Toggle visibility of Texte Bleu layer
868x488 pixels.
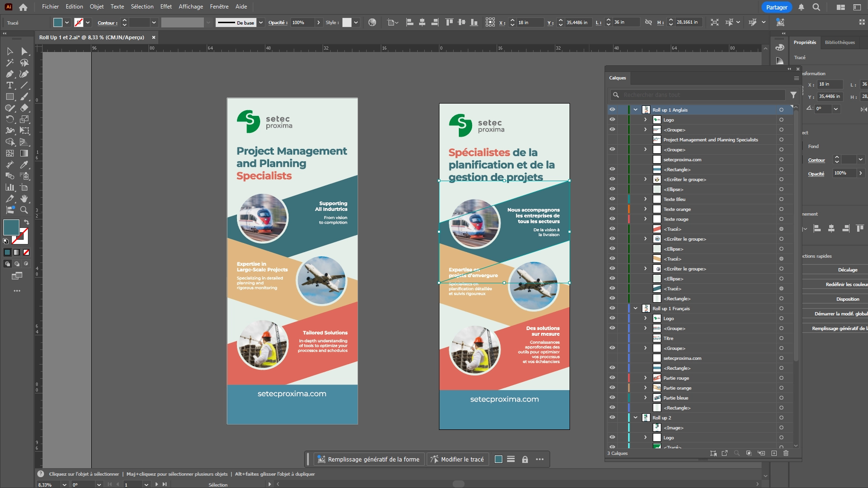tap(612, 199)
